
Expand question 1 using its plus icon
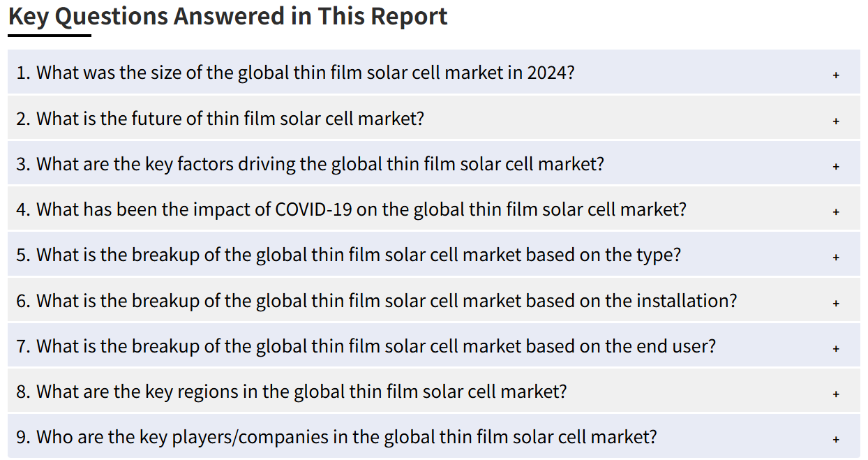[x=835, y=75]
